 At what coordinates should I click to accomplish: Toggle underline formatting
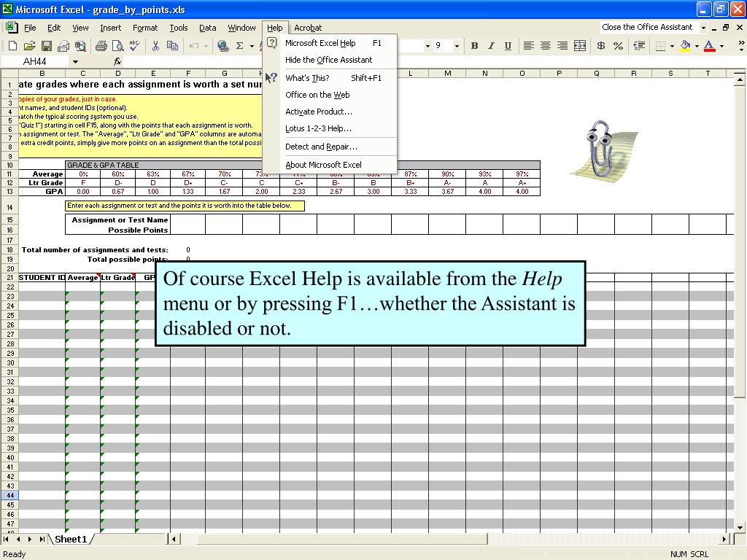(x=508, y=46)
